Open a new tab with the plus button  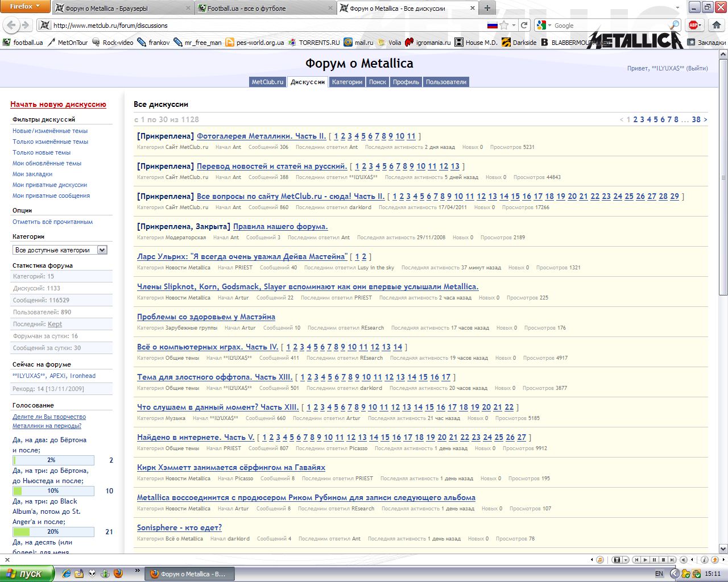click(487, 8)
